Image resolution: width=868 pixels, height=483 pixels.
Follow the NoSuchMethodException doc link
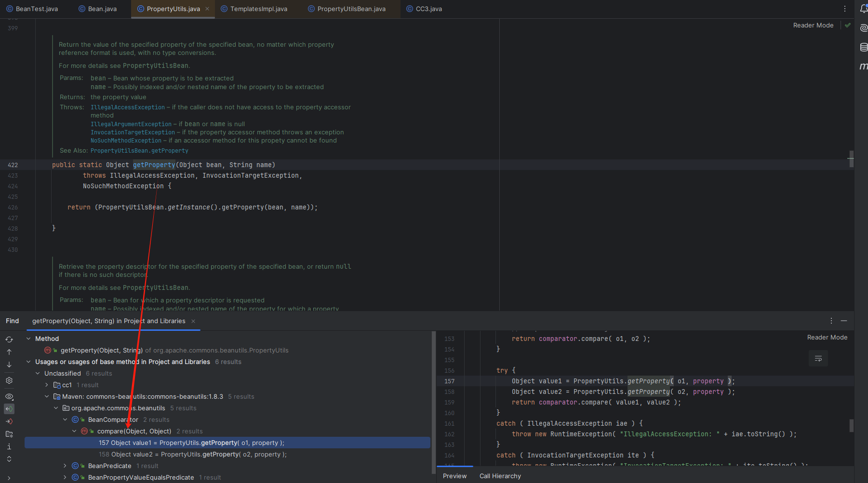(x=126, y=141)
